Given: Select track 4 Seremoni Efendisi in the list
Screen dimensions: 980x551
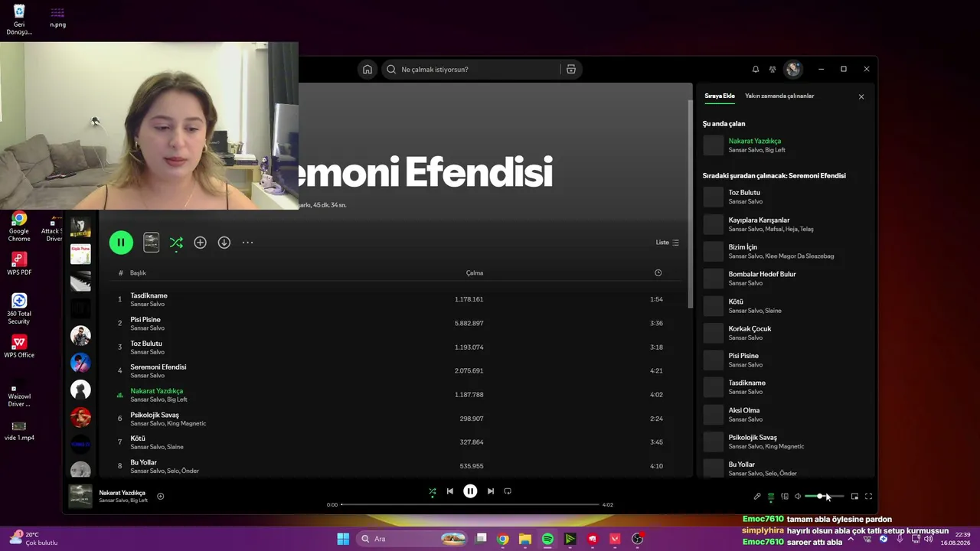Looking at the screenshot, I should [x=397, y=370].
